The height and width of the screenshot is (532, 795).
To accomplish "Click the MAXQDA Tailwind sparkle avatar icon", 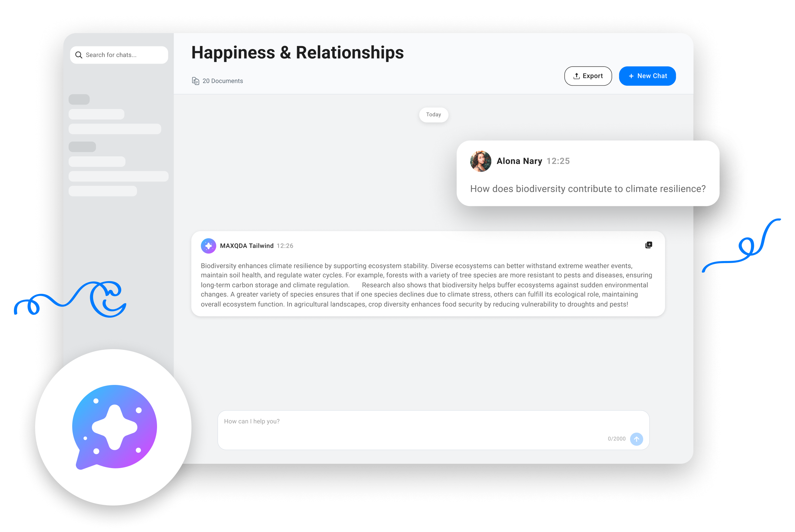I will pyautogui.click(x=208, y=246).
